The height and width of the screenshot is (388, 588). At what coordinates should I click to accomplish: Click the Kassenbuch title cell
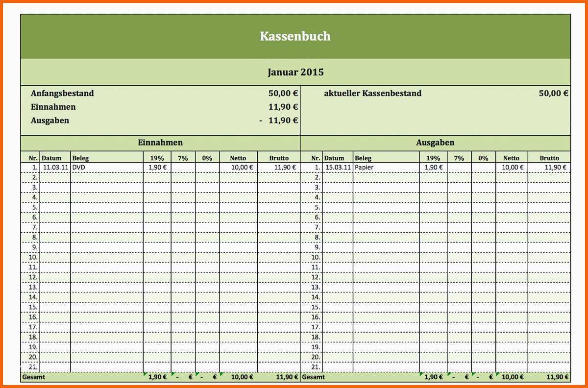tap(295, 36)
